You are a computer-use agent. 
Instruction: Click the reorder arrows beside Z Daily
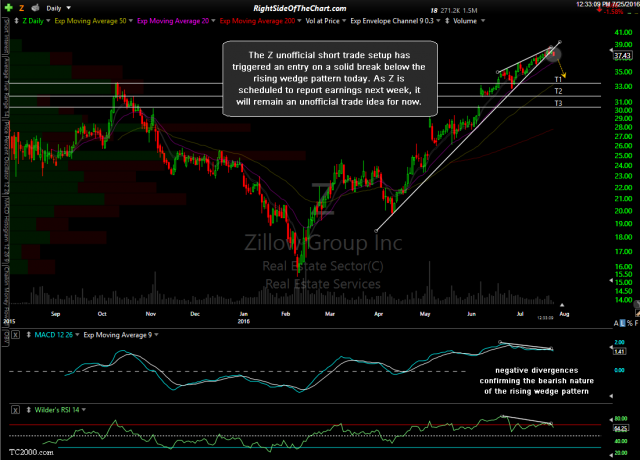click(x=16, y=21)
